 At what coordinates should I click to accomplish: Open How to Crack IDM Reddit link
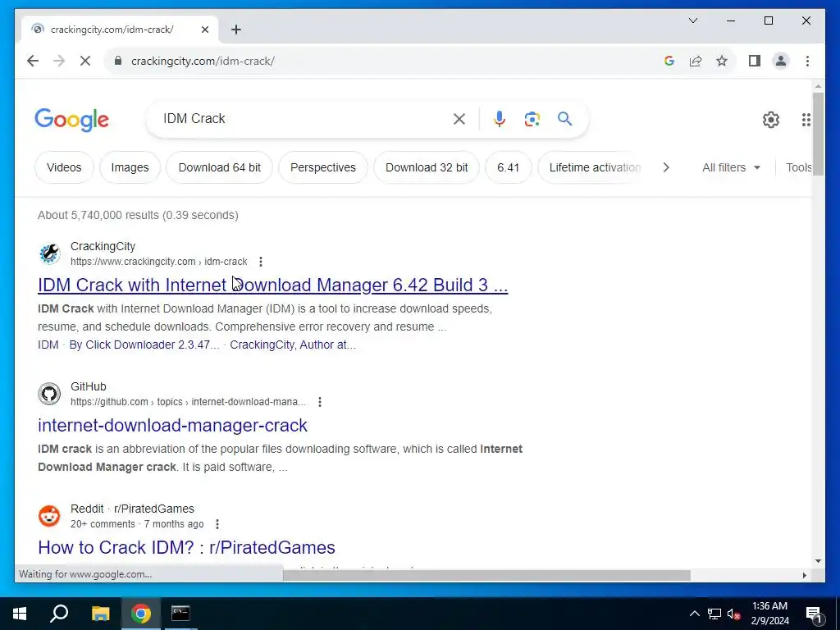tap(186, 547)
